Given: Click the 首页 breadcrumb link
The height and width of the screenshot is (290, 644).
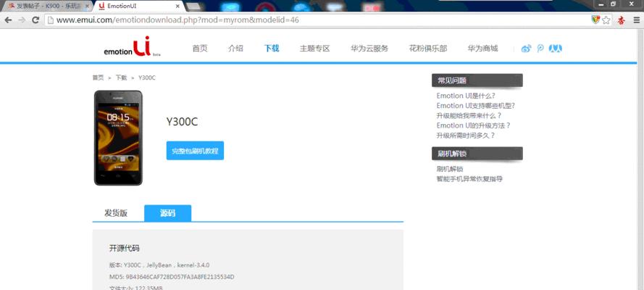Looking at the screenshot, I should pyautogui.click(x=99, y=78).
